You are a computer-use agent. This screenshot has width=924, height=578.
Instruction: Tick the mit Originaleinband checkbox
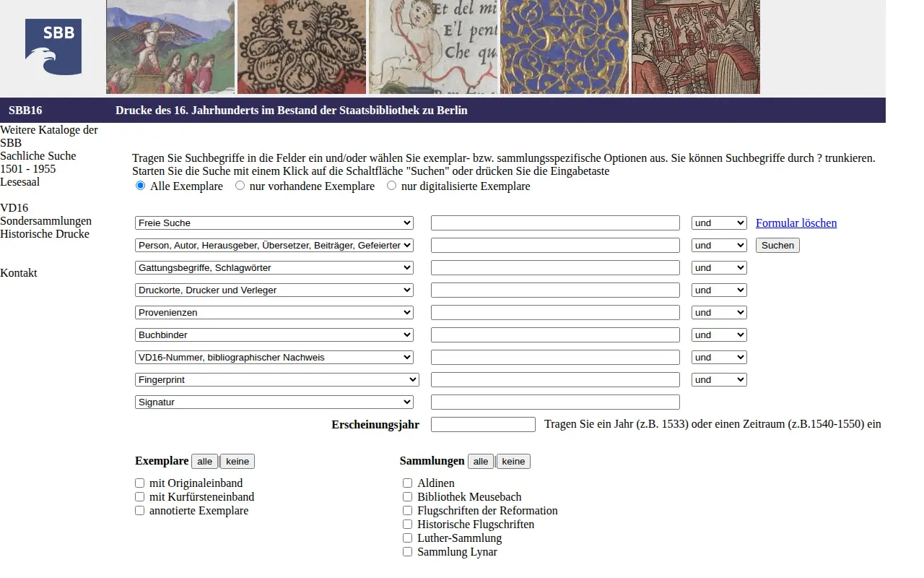140,483
